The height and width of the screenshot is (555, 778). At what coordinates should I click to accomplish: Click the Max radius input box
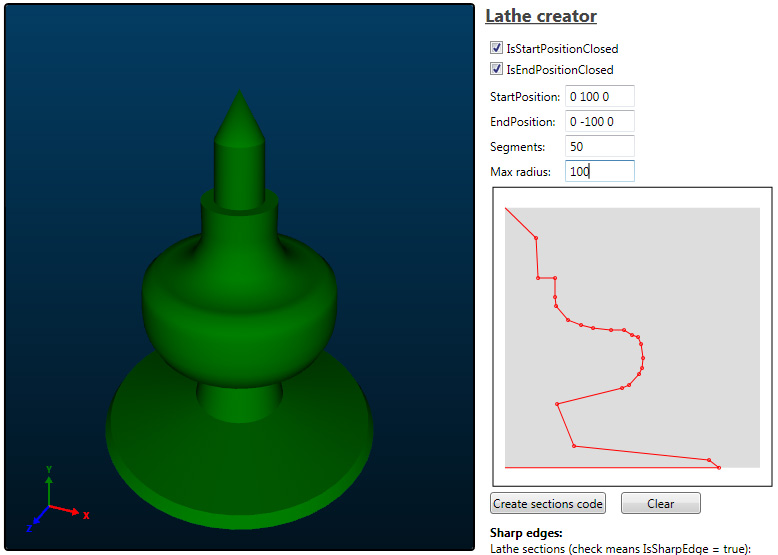coord(599,171)
